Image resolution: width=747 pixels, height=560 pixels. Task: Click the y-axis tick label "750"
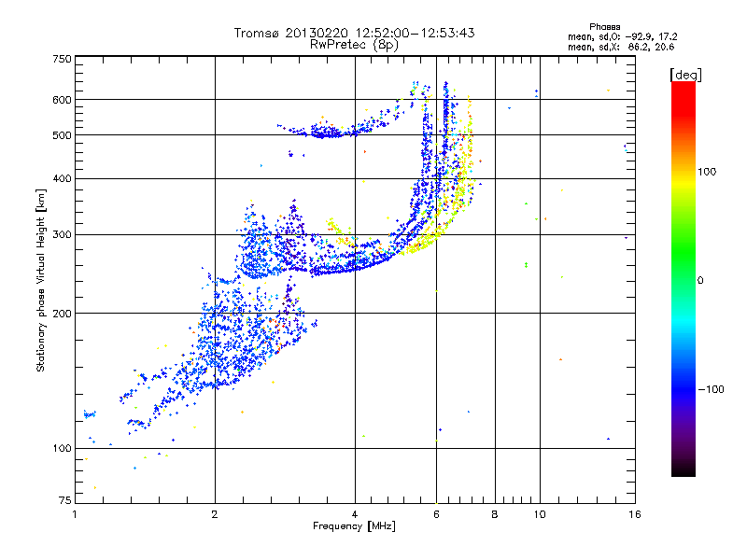point(62,59)
